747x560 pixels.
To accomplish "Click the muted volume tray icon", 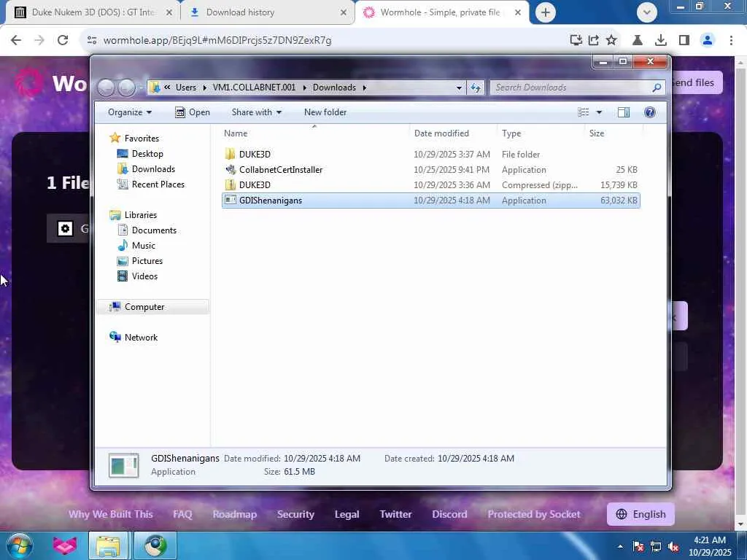I will coord(673,547).
